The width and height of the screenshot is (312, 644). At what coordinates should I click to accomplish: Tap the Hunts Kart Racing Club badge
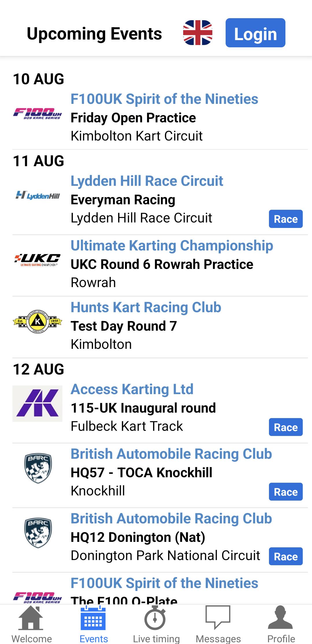[x=38, y=321]
